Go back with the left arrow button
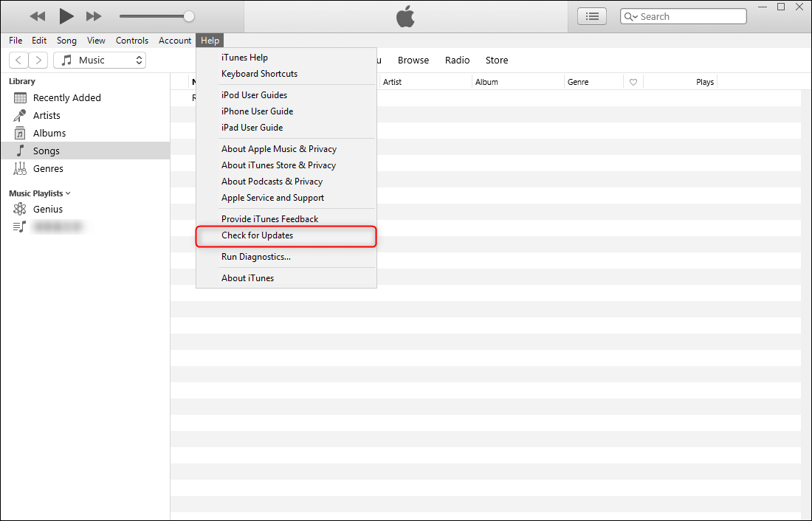Screen dimensions: 812x521 18,60
